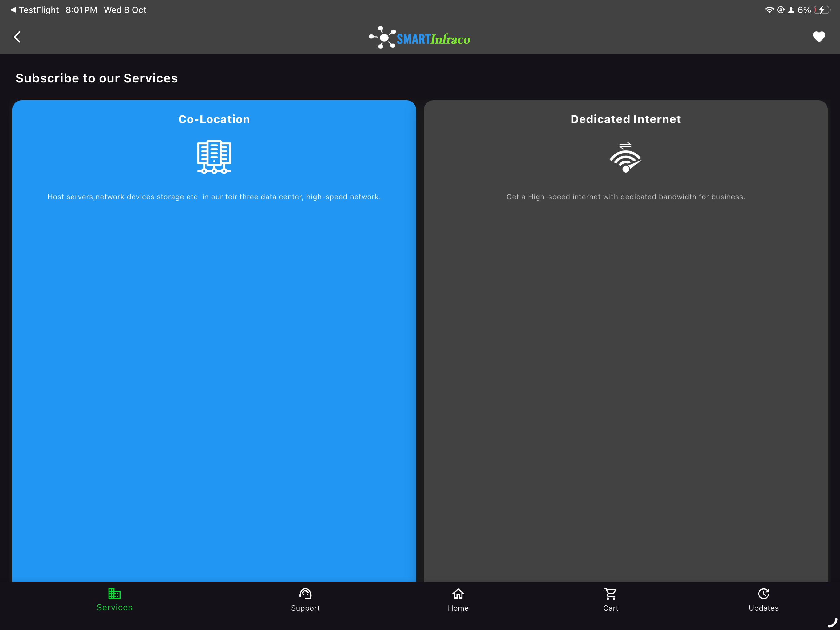Tap the Co-Location server rack icon
Viewport: 840px width, 630px height.
[214, 157]
